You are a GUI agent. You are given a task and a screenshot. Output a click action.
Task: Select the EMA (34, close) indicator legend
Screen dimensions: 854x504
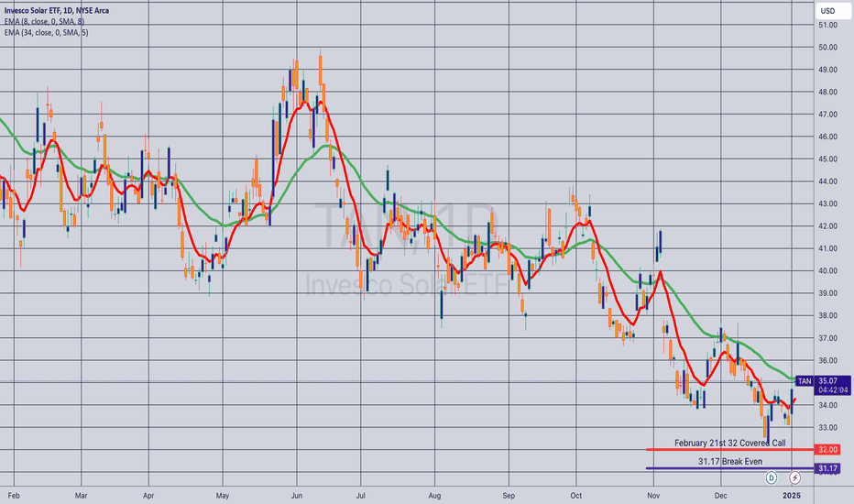(x=47, y=33)
